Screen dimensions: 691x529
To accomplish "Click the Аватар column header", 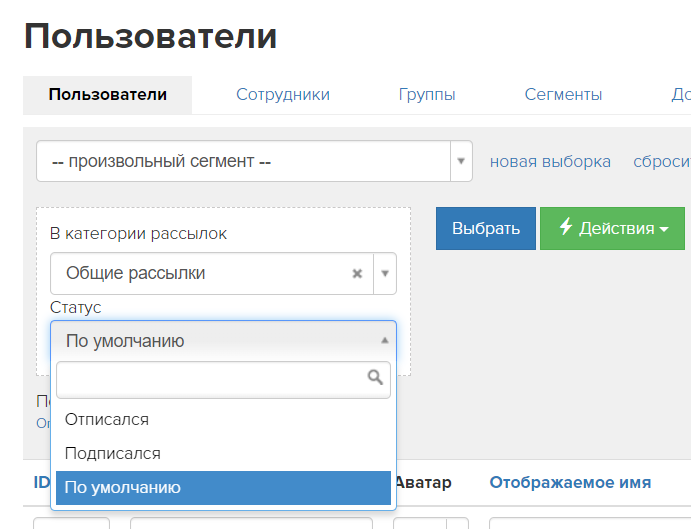I will pyautogui.click(x=424, y=483).
